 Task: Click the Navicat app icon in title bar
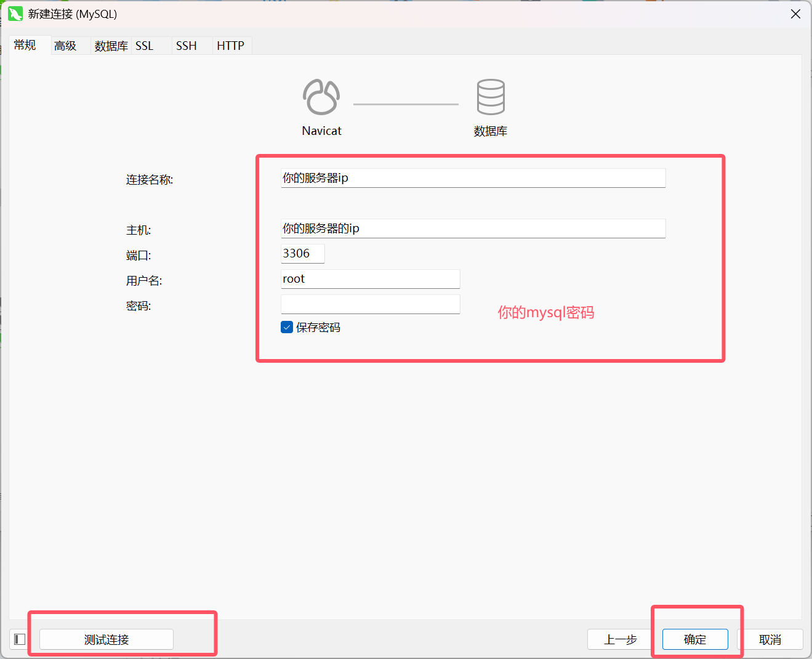(x=15, y=14)
